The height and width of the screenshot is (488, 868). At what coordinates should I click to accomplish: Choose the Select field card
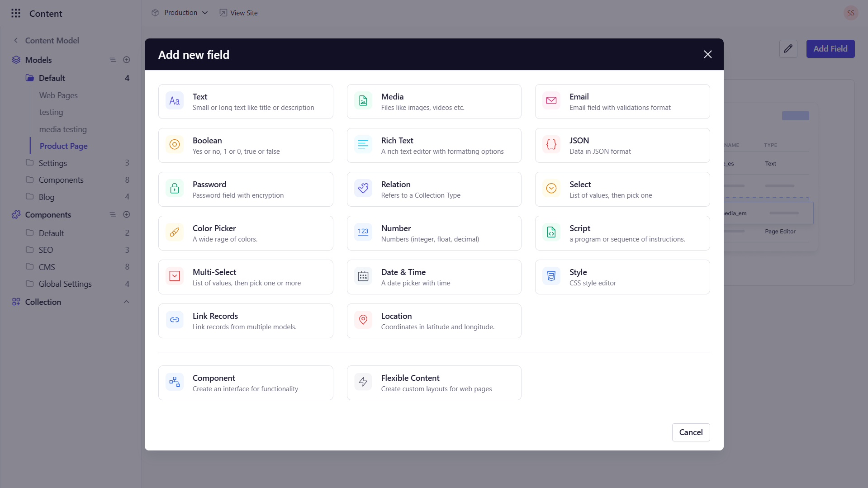[622, 189]
